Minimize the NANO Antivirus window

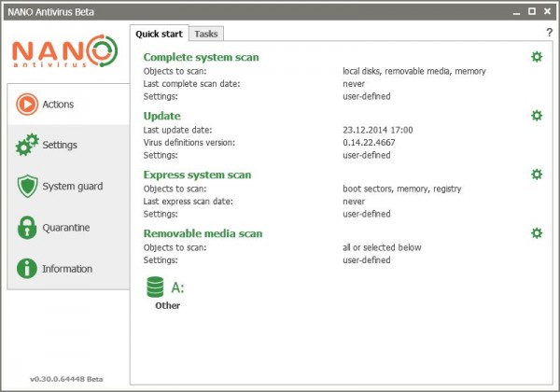pyautogui.click(x=516, y=12)
